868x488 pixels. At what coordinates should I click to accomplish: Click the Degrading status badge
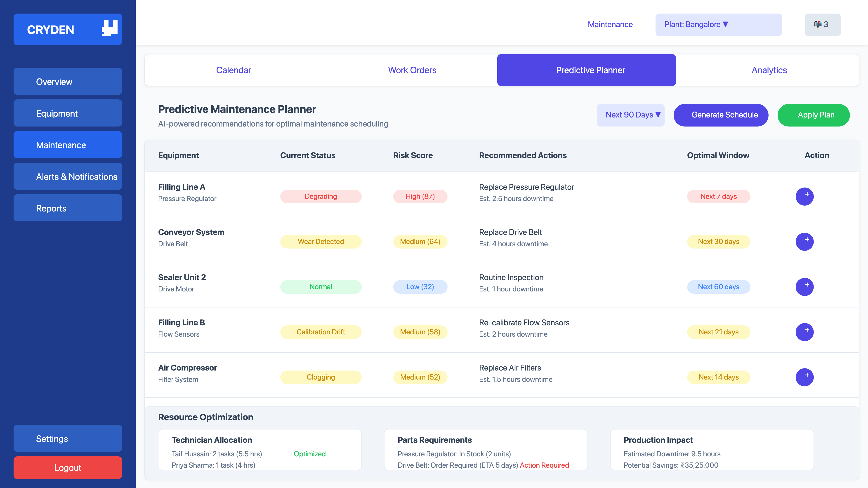[x=321, y=196]
